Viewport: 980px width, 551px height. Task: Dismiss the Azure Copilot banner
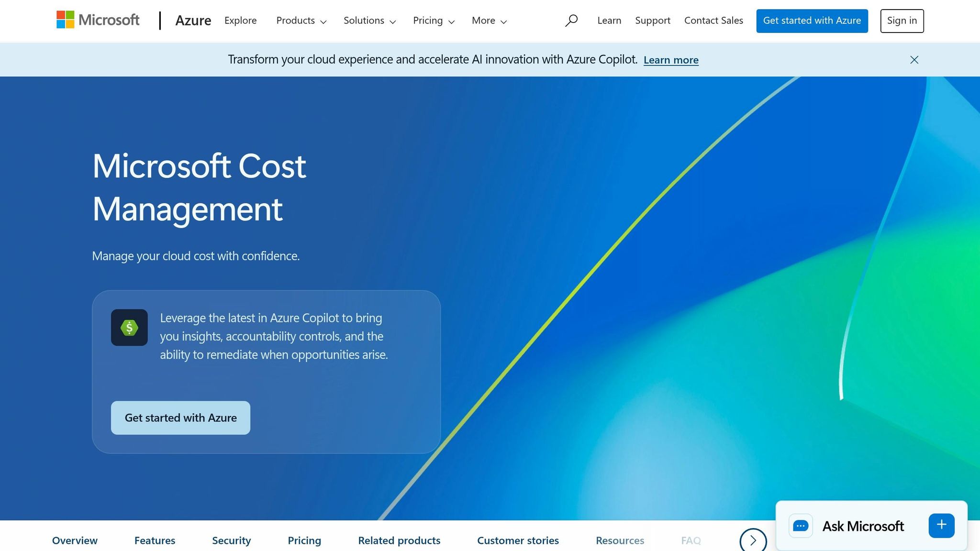[x=914, y=60]
